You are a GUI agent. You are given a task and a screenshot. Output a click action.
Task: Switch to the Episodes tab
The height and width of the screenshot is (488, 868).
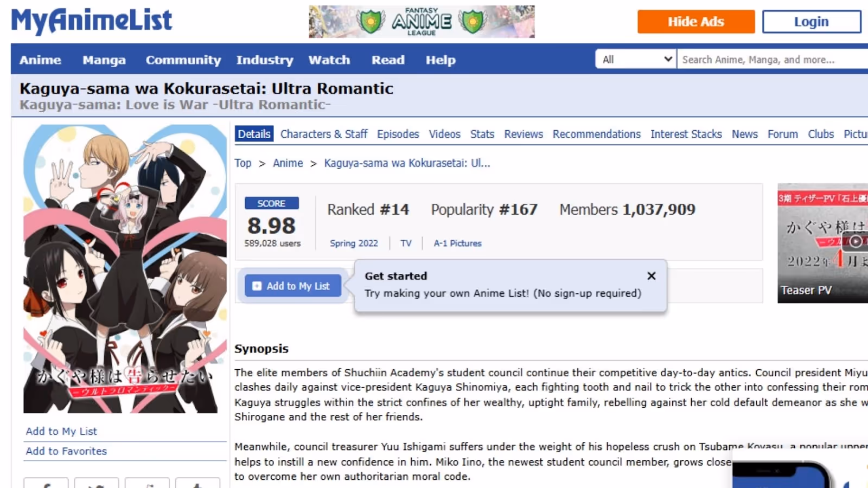[398, 134]
